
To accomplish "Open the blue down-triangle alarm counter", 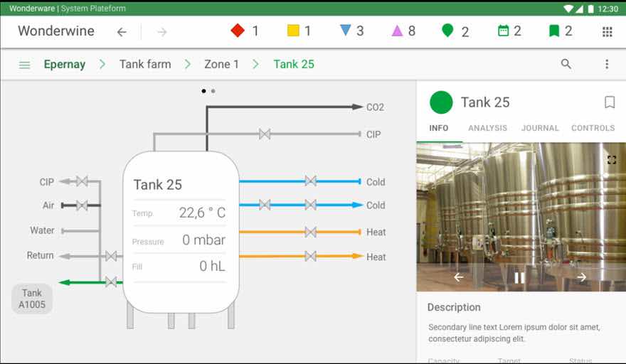I will point(351,31).
